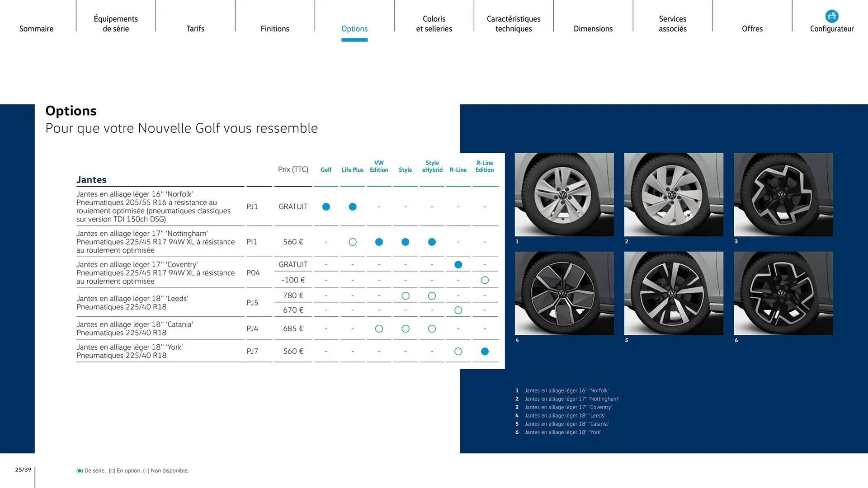Click the Catania 18'' wheel picture
The width and height of the screenshot is (868, 488).
pos(674,293)
